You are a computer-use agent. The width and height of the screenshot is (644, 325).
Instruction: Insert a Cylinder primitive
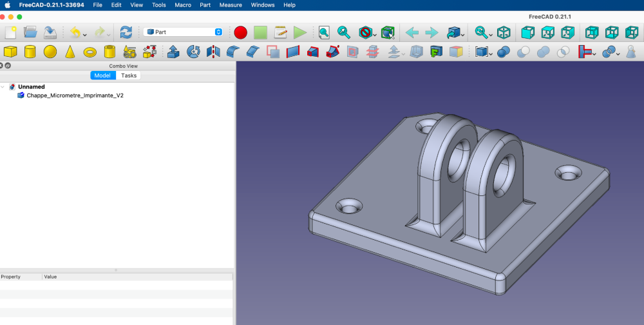[30, 52]
